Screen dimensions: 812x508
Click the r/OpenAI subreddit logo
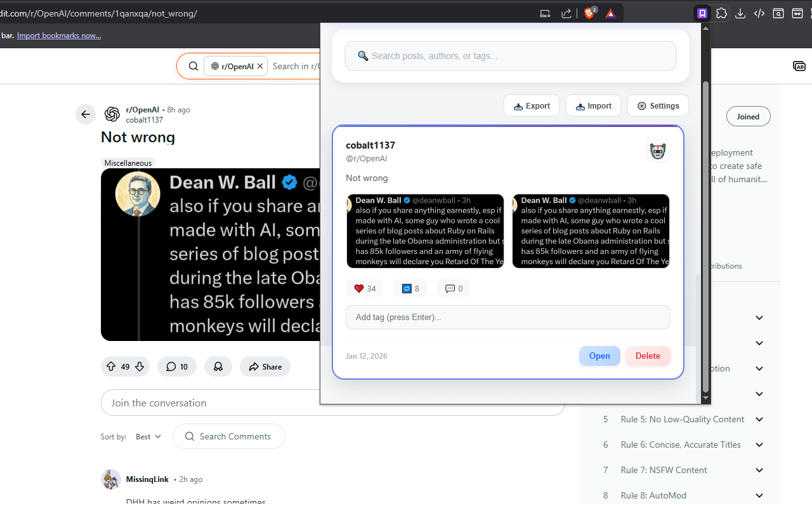(x=112, y=114)
